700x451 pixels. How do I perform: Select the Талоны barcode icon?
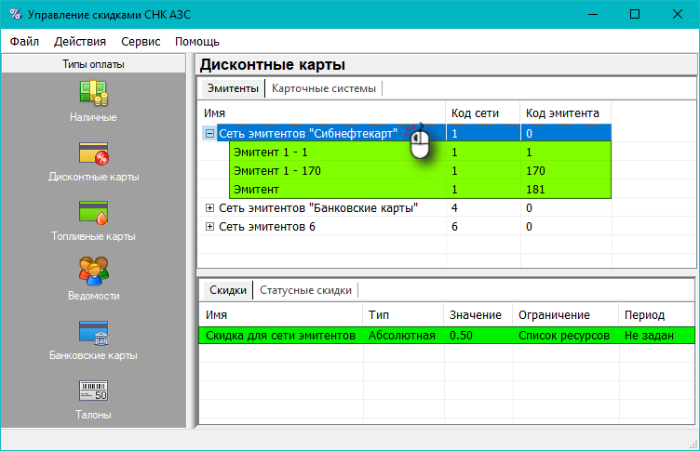93,391
